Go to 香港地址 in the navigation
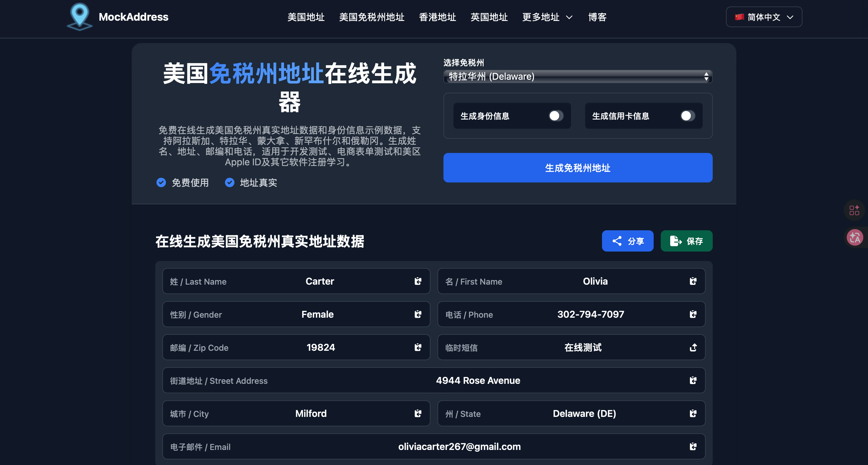Image resolution: width=868 pixels, height=465 pixels. 437,17
